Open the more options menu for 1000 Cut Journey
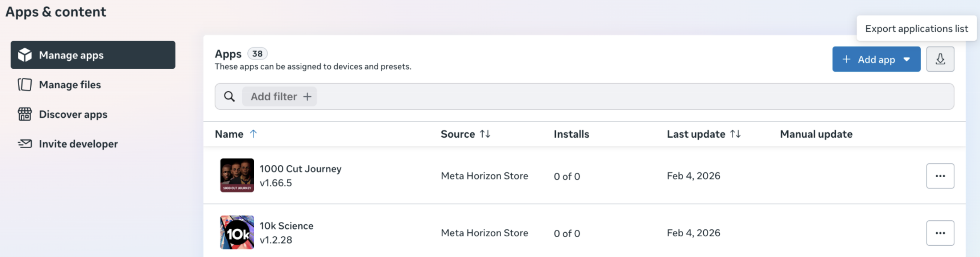The width and height of the screenshot is (980, 257). click(x=940, y=176)
